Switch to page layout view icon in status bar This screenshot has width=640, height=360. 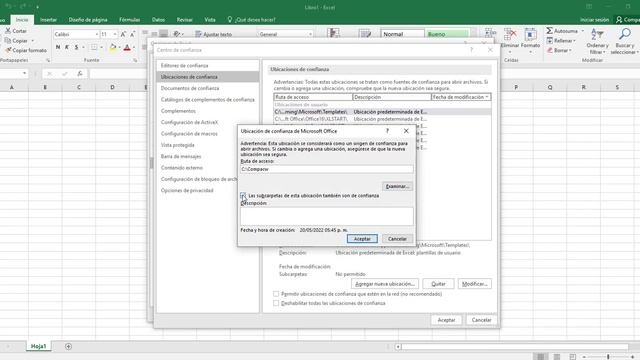click(x=557, y=357)
